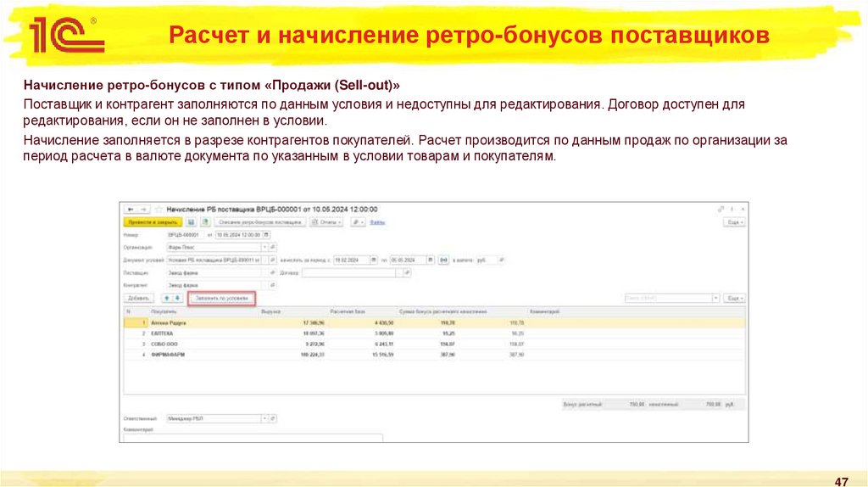Open the Организация field linked item icon
This screenshot has height=487, width=868.
[272, 247]
